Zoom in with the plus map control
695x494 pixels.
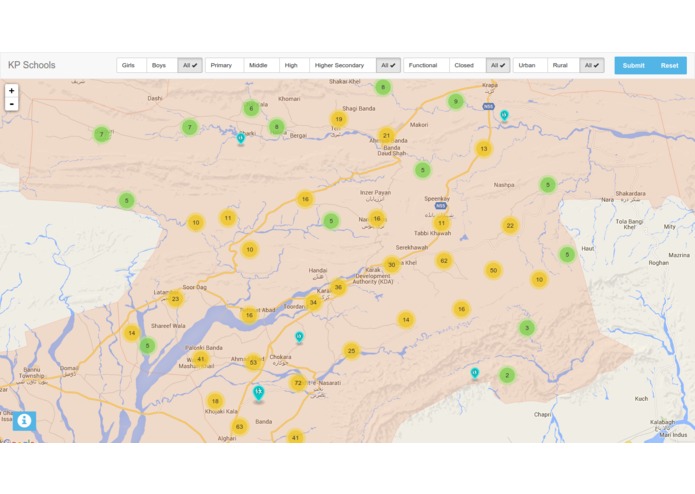click(12, 91)
